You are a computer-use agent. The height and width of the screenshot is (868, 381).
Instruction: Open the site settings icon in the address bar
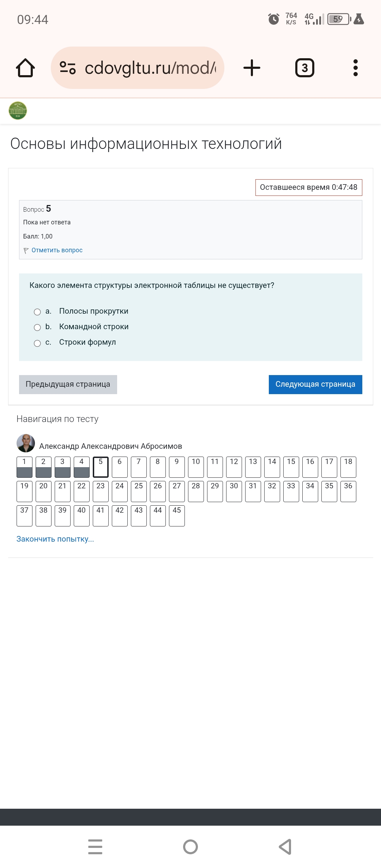pos(68,68)
